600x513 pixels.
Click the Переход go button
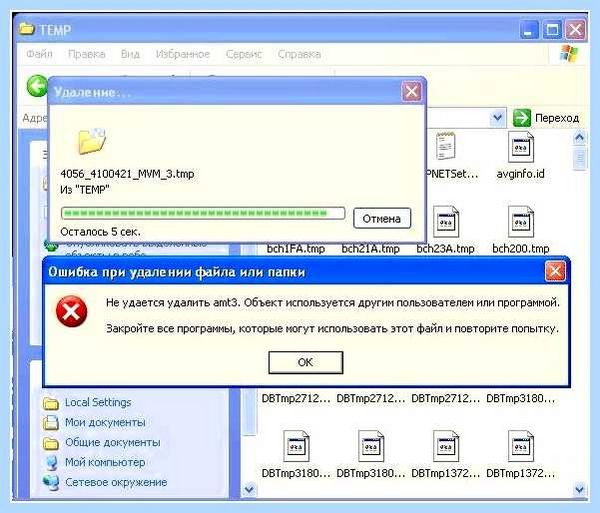[546, 118]
